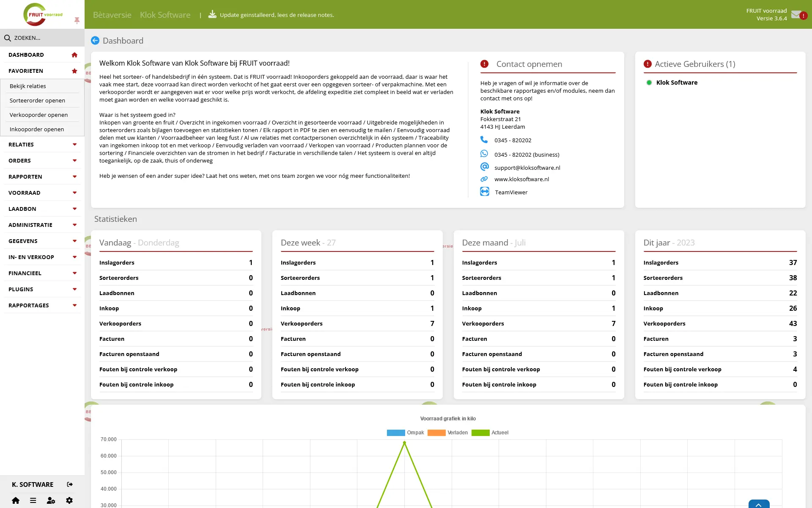Click the TeamViewer icon
This screenshot has height=508, width=812.
[485, 192]
